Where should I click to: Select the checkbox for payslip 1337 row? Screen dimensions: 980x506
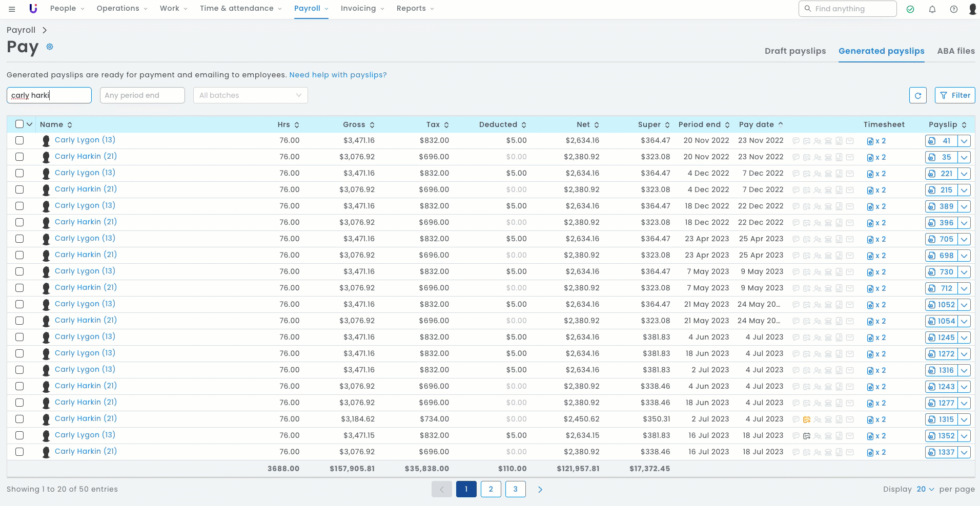(x=19, y=452)
